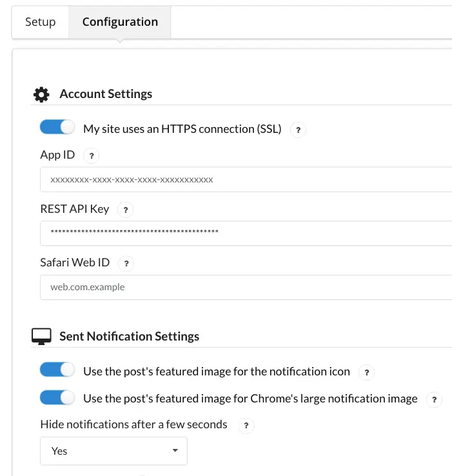The height and width of the screenshot is (476, 452).
Task: Toggle the HTTPS connection (SSL) switch
Action: point(57,128)
